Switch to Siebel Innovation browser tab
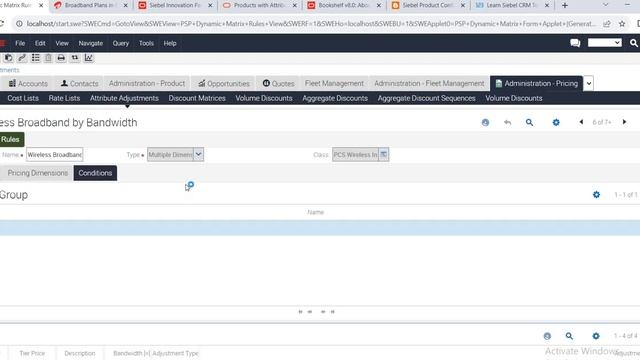The height and width of the screenshot is (360, 640). click(x=175, y=5)
